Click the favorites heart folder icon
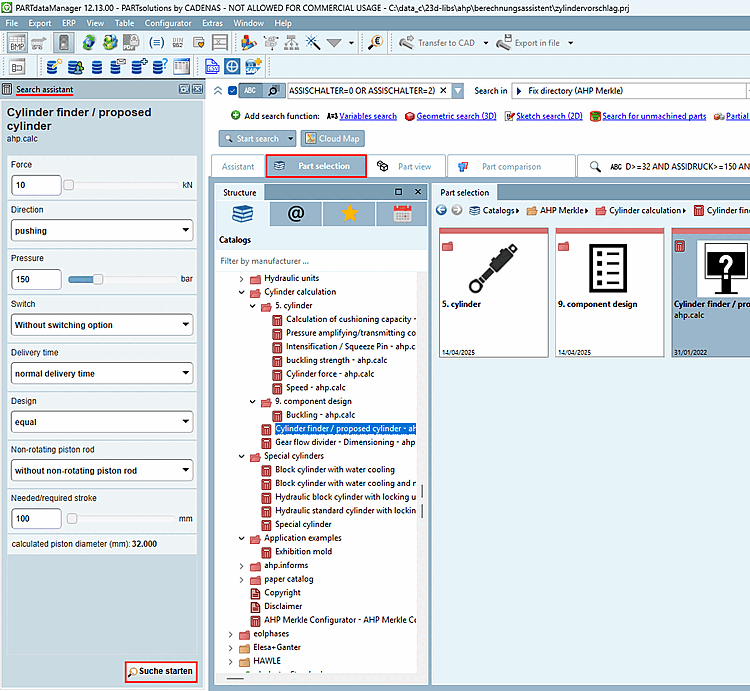The image size is (750, 691). coord(199,43)
